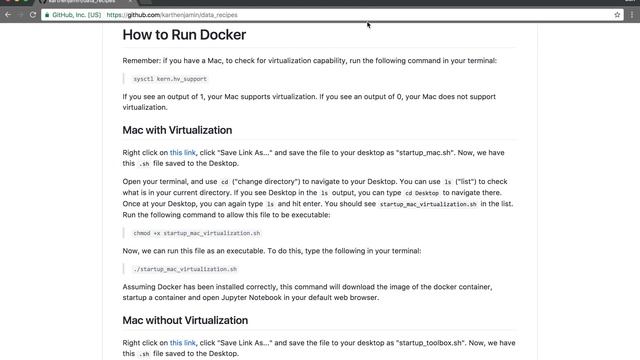Screen dimensions: 640x360
Task: Bookmark page with star icon
Action: pyautogui.click(x=617, y=15)
